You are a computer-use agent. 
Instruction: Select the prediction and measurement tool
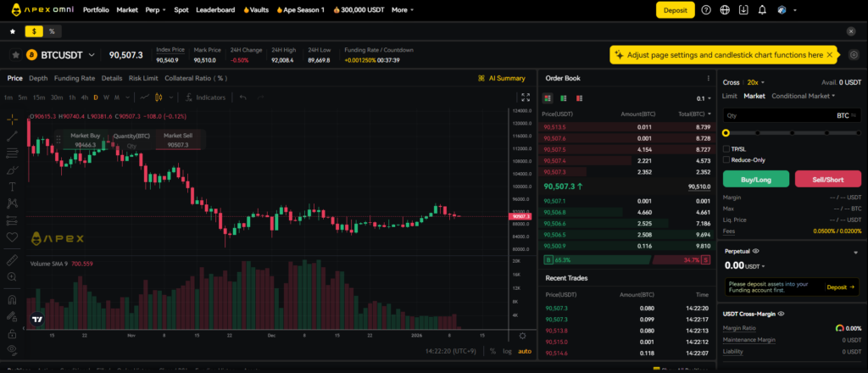tap(12, 220)
